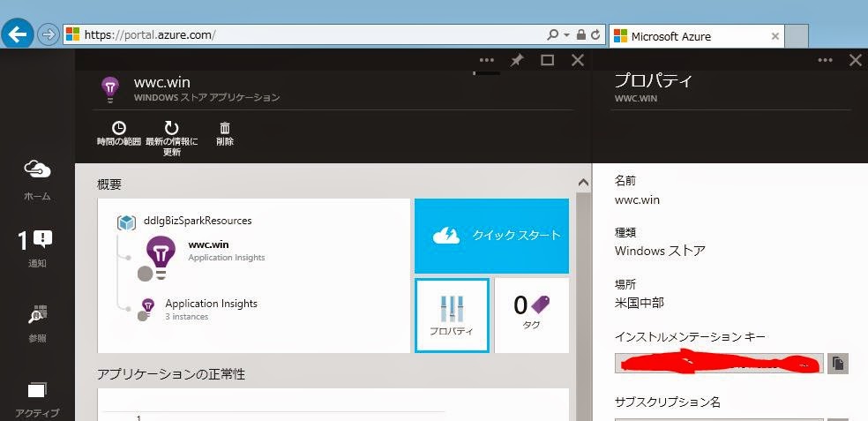
Task: Select wwc.win Application Insights tree item
Action: tap(205, 258)
